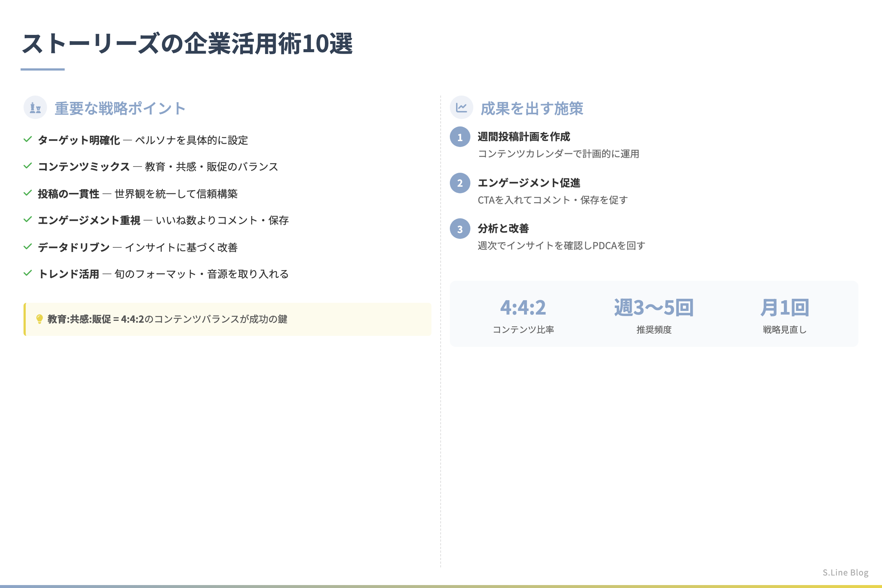Click the step title 分析と改善

(503, 228)
